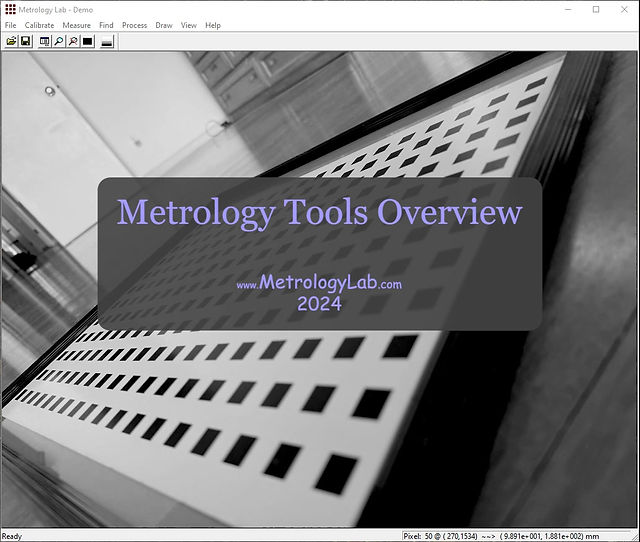Click the www.MetrologyLab.com link text
Screen dimensions: 640x542
[319, 283]
